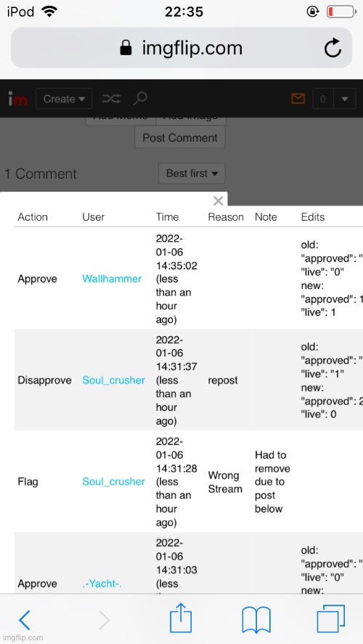Viewport: 363px width, 644px height.
Task: Expand the Create dropdown menu
Action: 64,99
